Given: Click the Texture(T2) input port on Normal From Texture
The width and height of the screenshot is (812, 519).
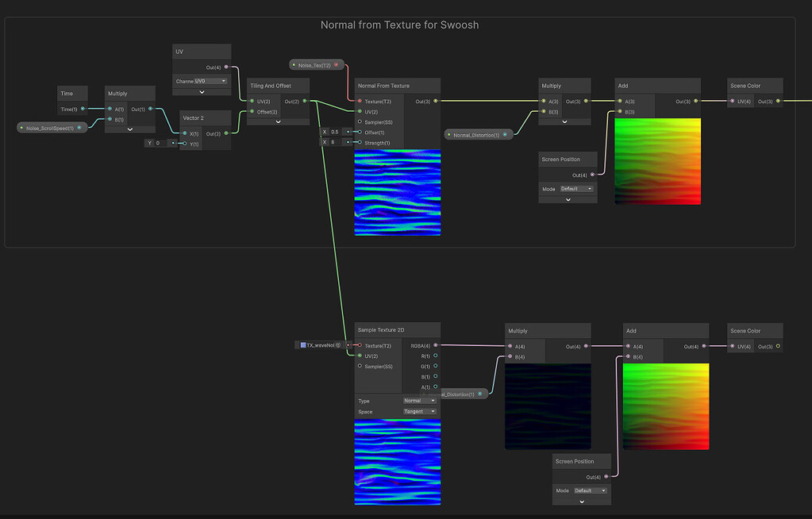Looking at the screenshot, I should pos(359,101).
